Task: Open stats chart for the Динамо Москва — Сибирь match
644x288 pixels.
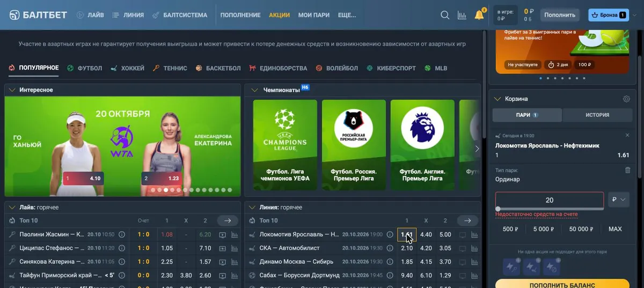Action: pos(474,262)
